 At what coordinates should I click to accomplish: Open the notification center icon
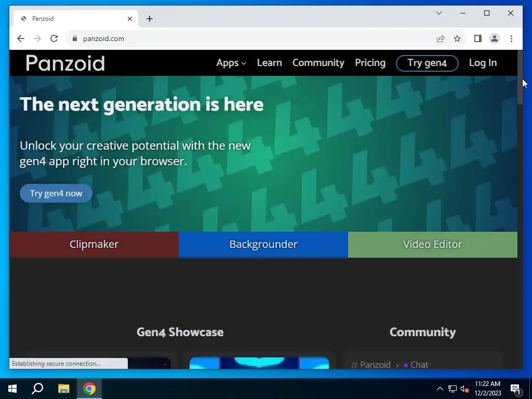tap(515, 389)
